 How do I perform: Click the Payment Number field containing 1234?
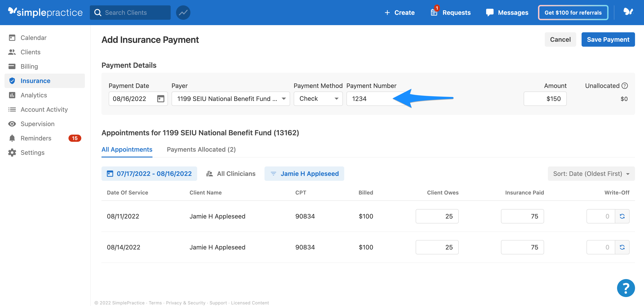pyautogui.click(x=370, y=98)
